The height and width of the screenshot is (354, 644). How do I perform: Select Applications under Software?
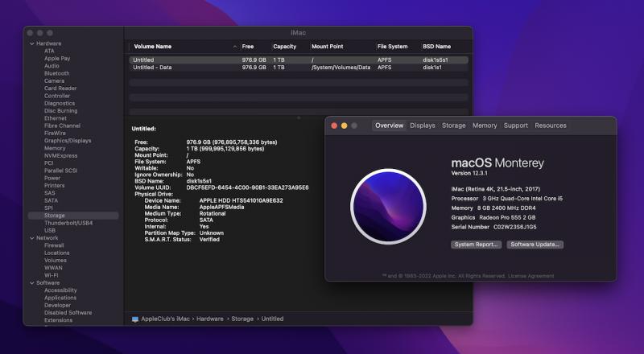point(60,298)
